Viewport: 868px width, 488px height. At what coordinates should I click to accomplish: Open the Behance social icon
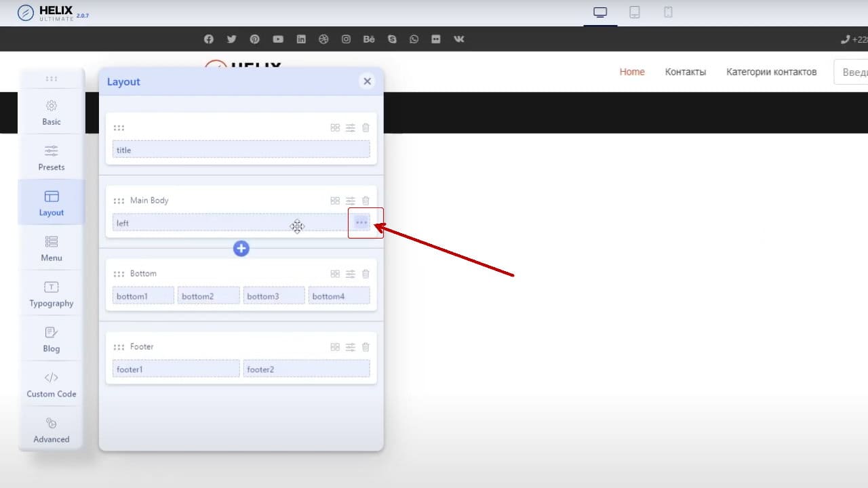click(x=369, y=39)
